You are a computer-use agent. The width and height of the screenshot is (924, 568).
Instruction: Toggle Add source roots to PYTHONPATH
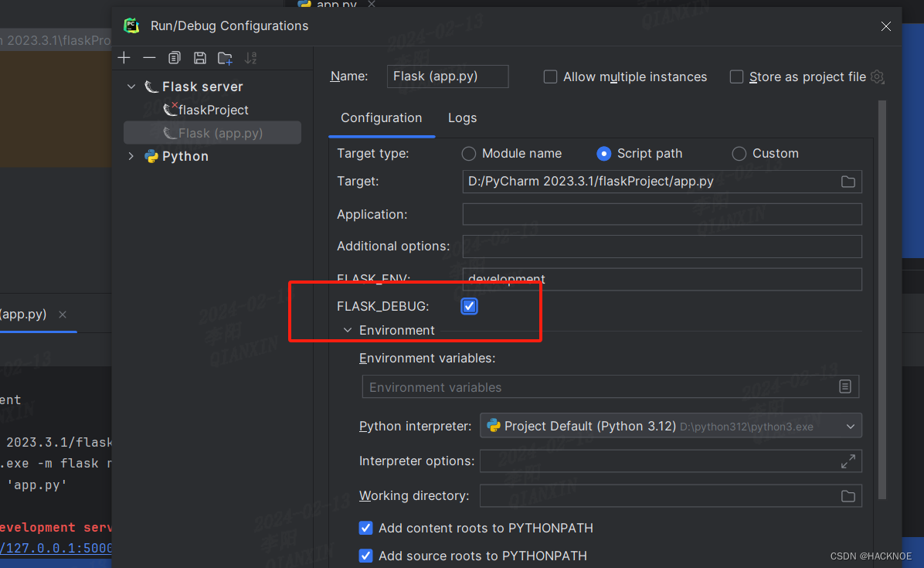tap(366, 556)
